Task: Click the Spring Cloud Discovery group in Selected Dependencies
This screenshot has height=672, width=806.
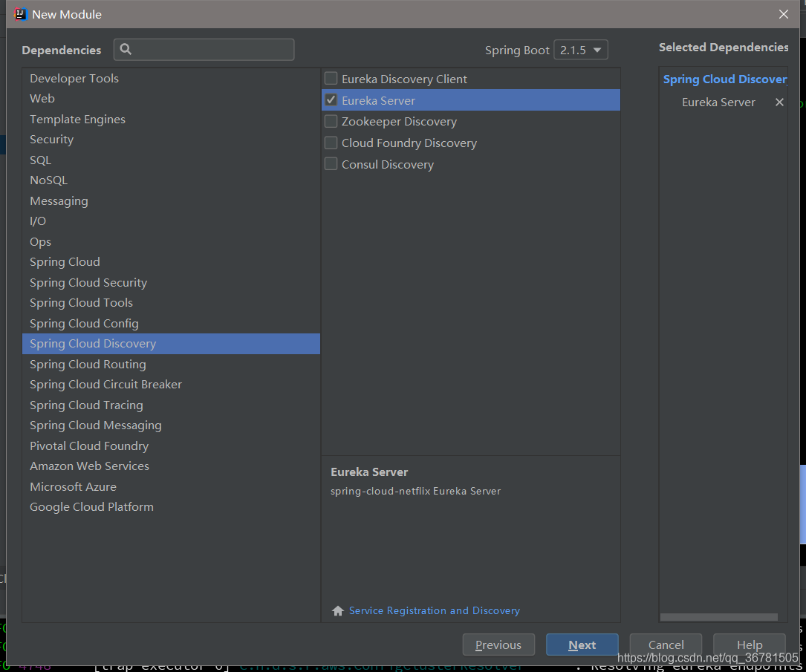Action: tap(725, 79)
